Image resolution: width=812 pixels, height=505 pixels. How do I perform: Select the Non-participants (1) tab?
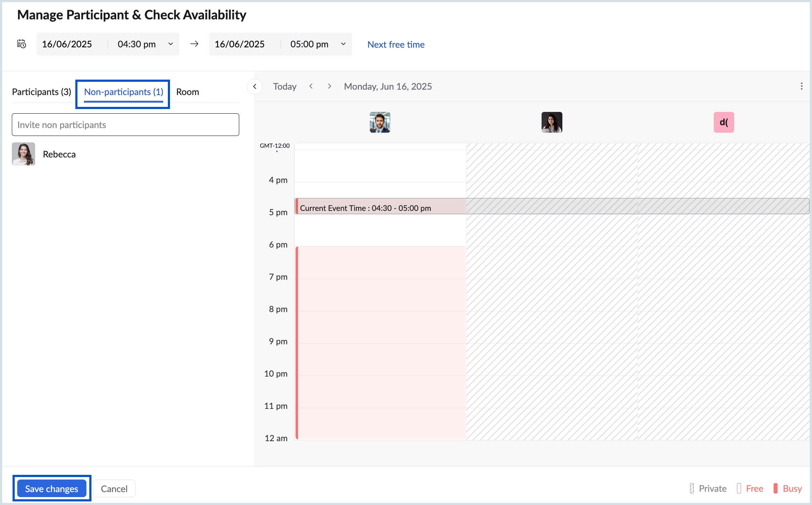coord(123,92)
